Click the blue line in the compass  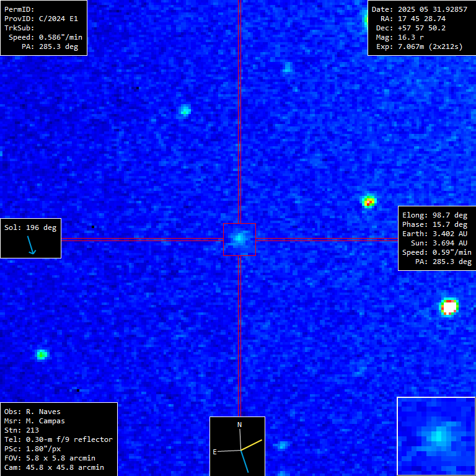(x=245, y=461)
